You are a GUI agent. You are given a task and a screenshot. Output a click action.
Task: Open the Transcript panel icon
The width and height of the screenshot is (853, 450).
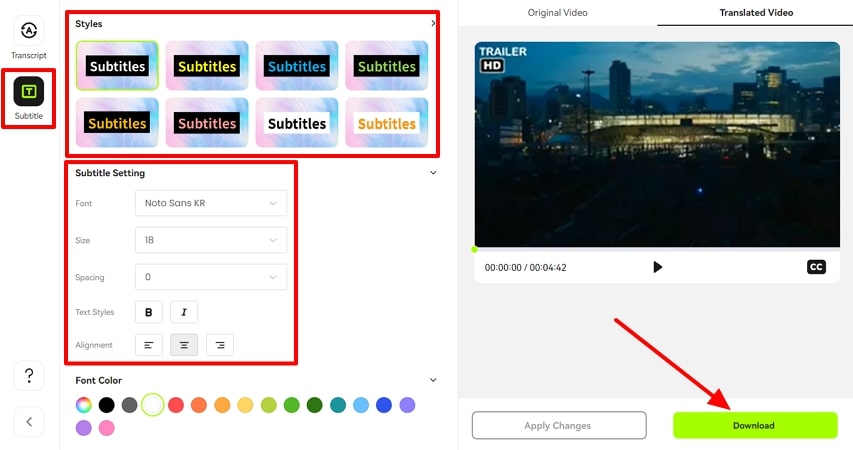[x=29, y=30]
